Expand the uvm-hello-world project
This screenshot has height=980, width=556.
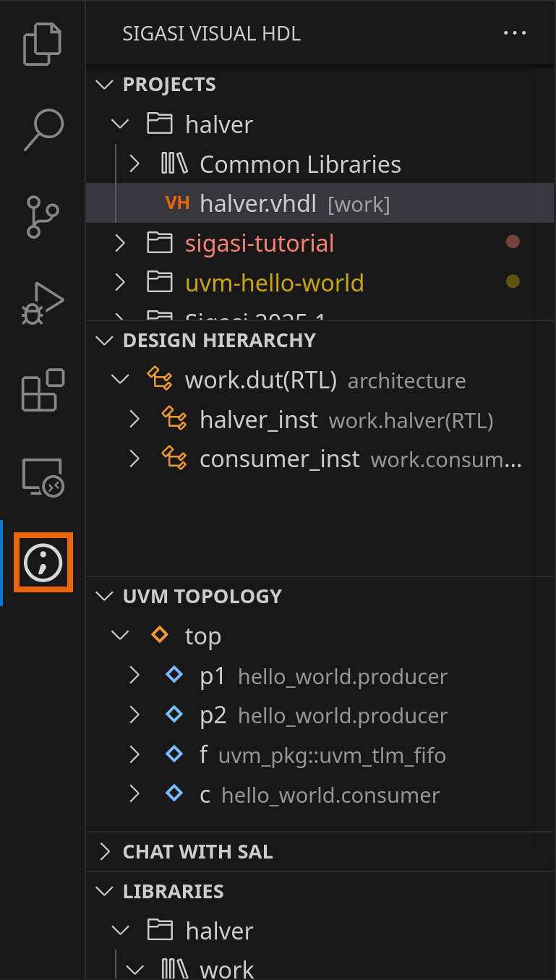pos(120,282)
